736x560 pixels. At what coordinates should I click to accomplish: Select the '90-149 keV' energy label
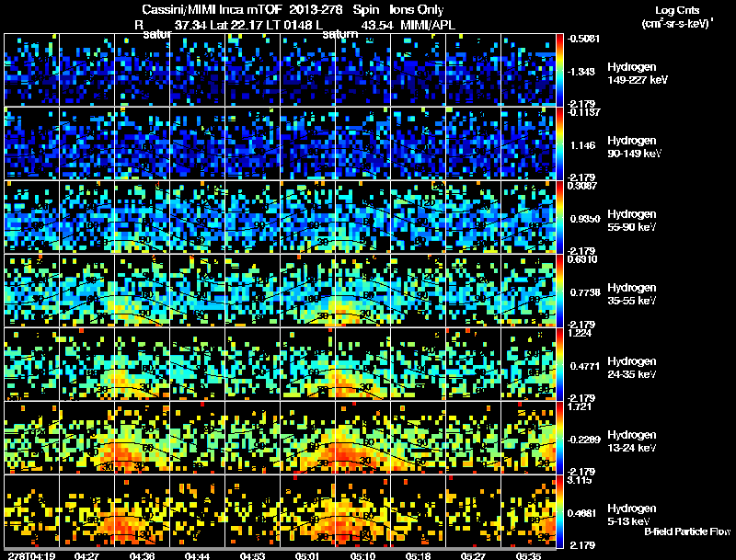coord(634,154)
